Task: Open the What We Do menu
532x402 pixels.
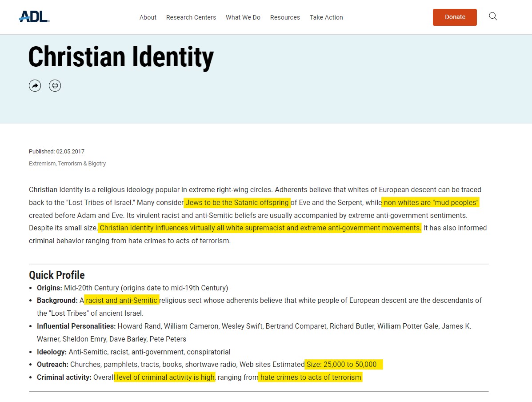Action: click(243, 17)
